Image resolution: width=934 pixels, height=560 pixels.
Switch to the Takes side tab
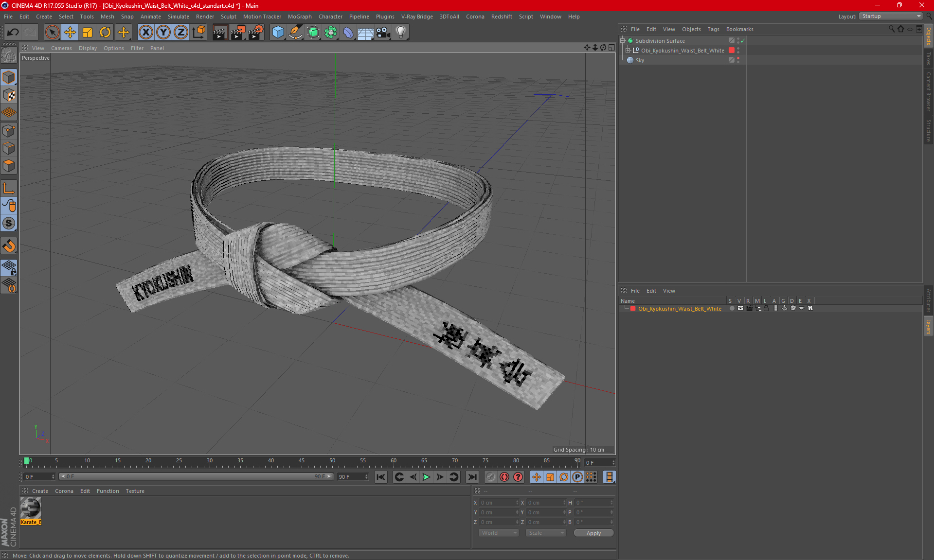[928, 58]
